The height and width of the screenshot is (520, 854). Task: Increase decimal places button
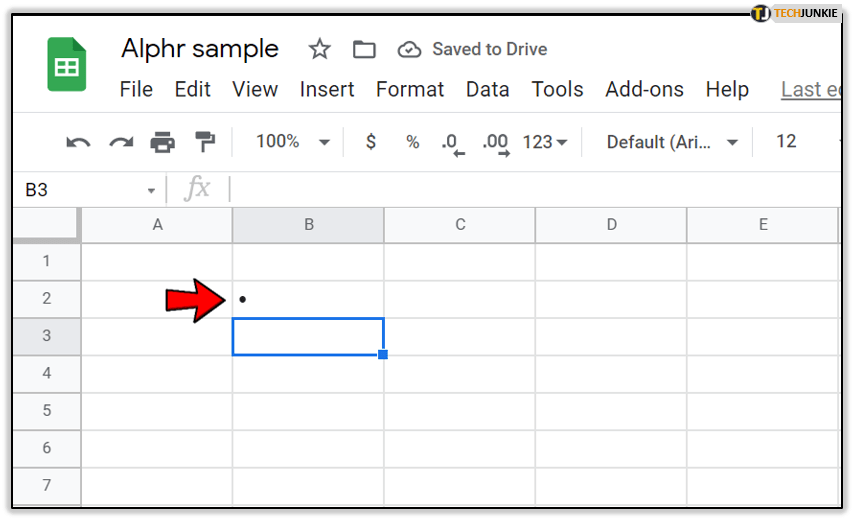pyautogui.click(x=495, y=142)
